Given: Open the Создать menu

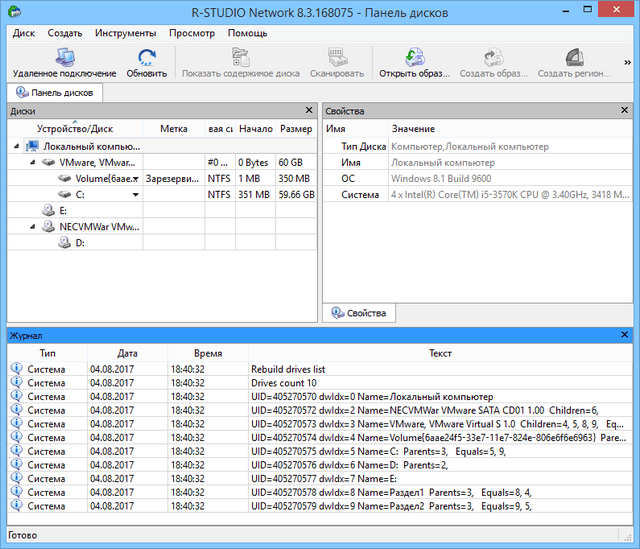Looking at the screenshot, I should pos(64,33).
